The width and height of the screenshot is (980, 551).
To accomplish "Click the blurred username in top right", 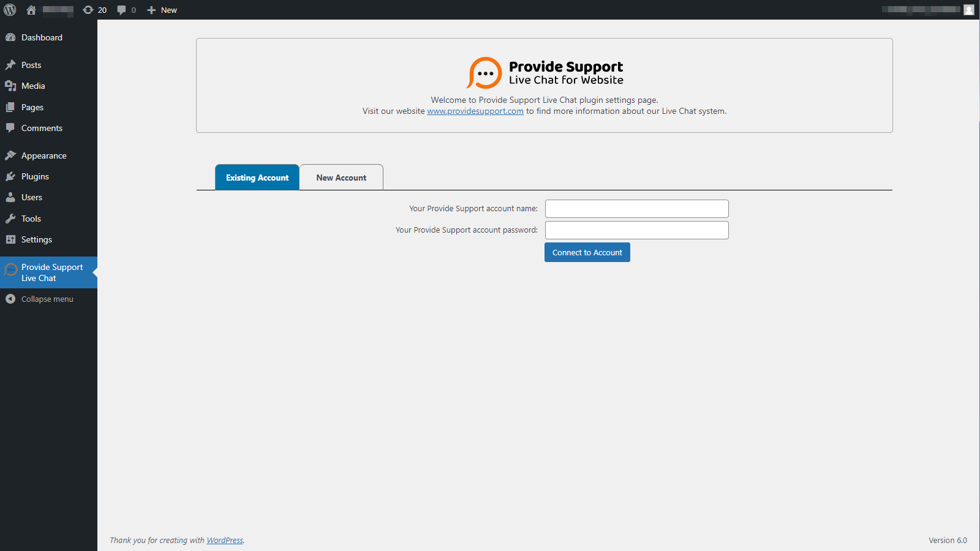I will click(x=921, y=10).
